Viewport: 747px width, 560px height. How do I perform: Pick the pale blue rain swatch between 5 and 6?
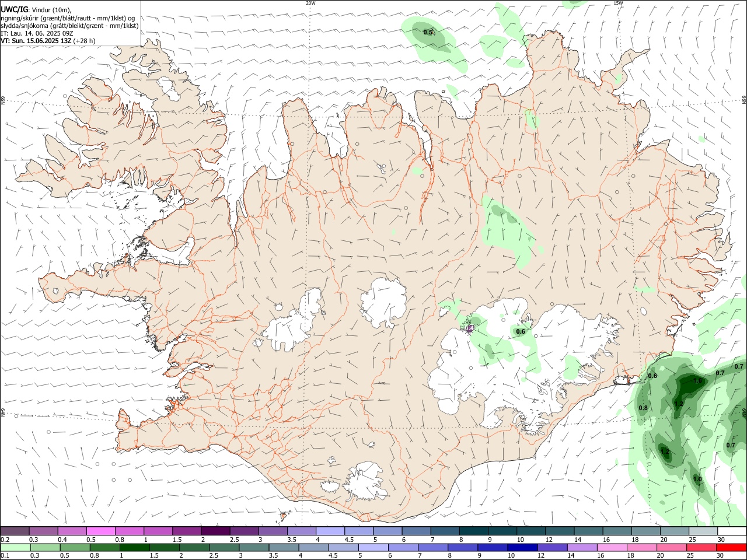coord(373,548)
